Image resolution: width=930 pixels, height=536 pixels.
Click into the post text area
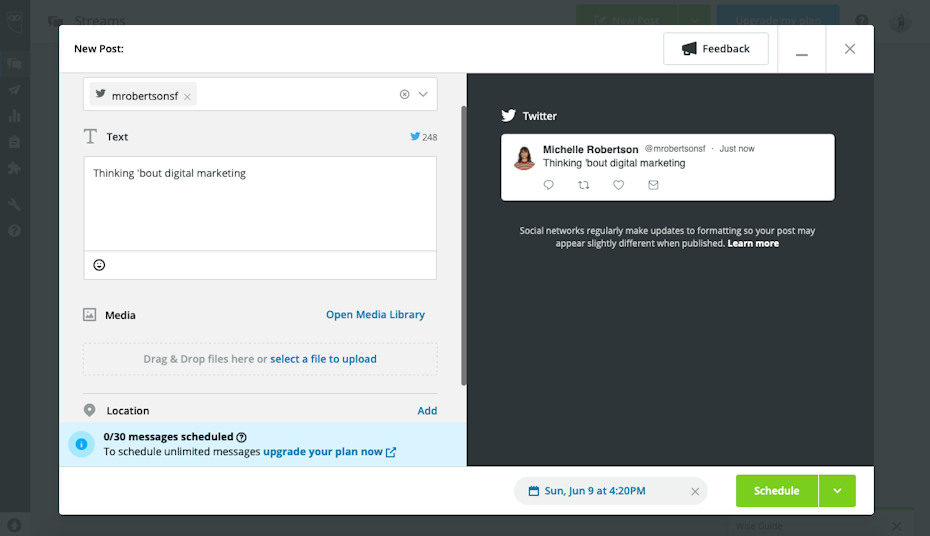260,205
